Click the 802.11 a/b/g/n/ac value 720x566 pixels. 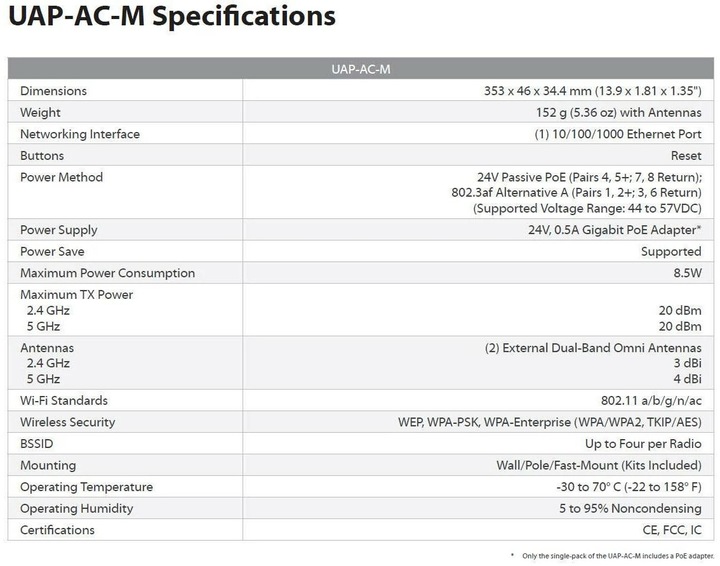[651, 401]
